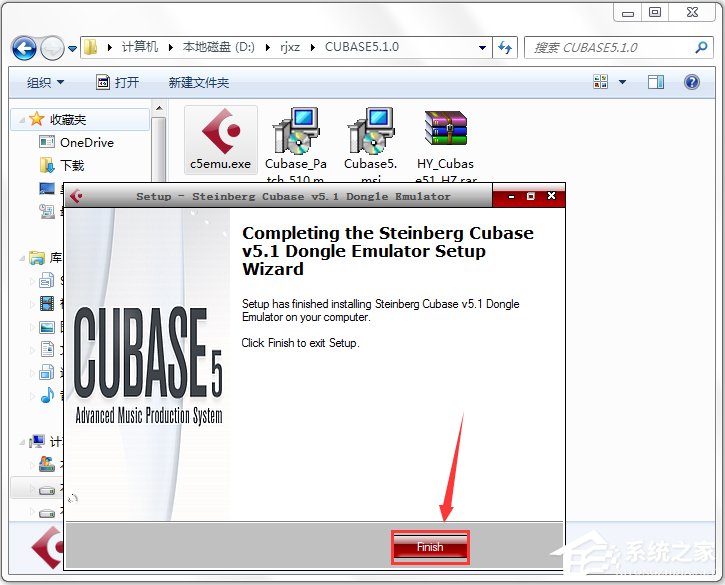Click desktop icon below 下载 in navigation pane
725x585 pixels.
[47, 188]
